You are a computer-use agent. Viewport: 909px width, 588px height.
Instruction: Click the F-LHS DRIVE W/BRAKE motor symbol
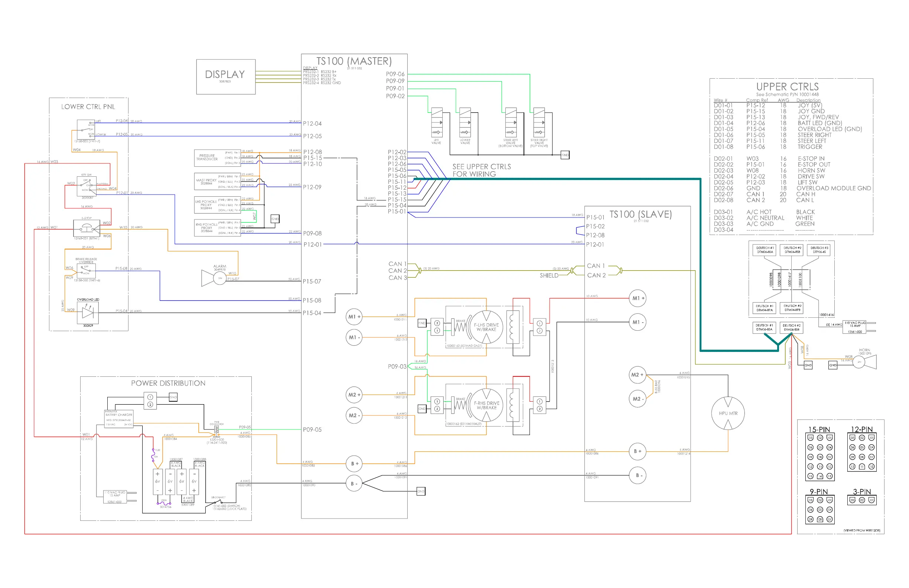486,327
